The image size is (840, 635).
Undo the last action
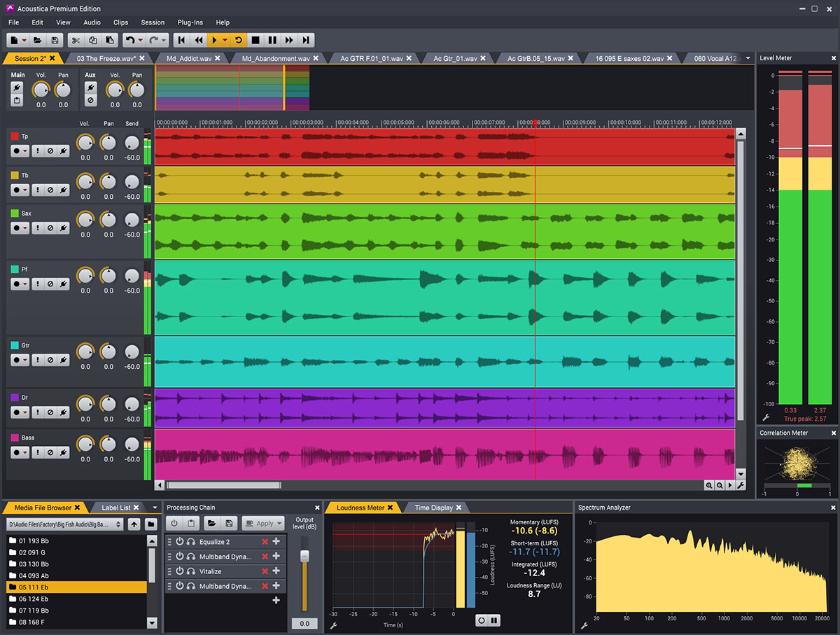[129, 41]
